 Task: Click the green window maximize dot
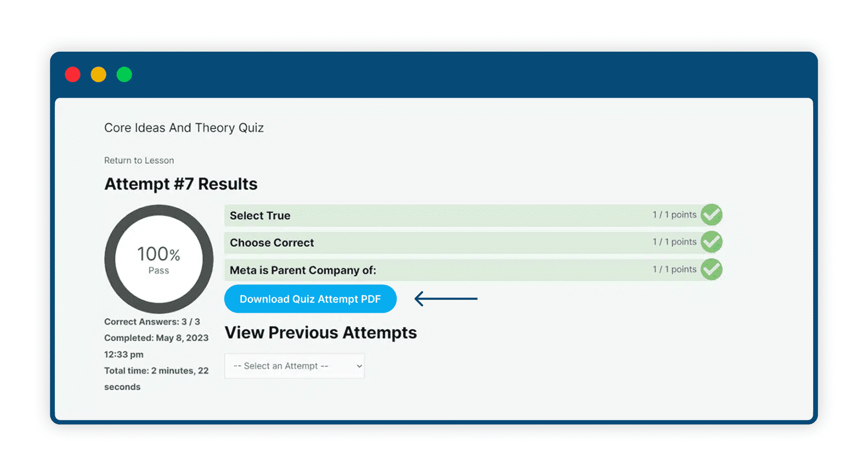pyautogui.click(x=124, y=74)
